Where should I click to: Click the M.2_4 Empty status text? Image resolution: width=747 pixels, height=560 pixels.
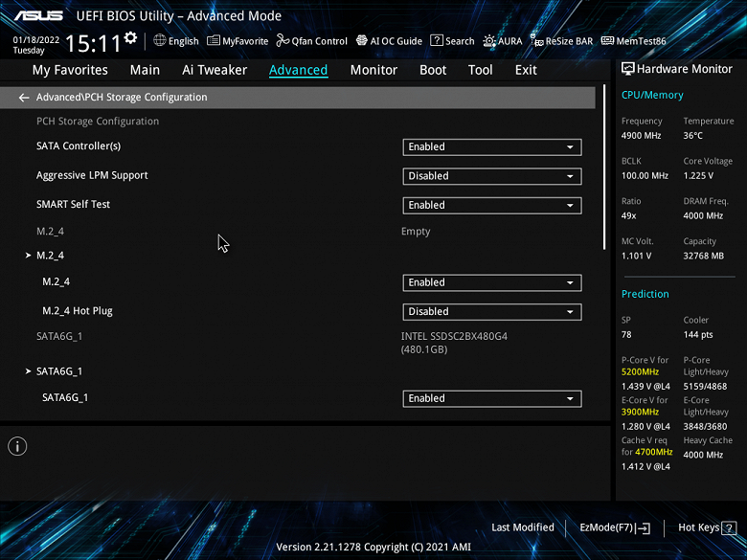pyautogui.click(x=416, y=232)
